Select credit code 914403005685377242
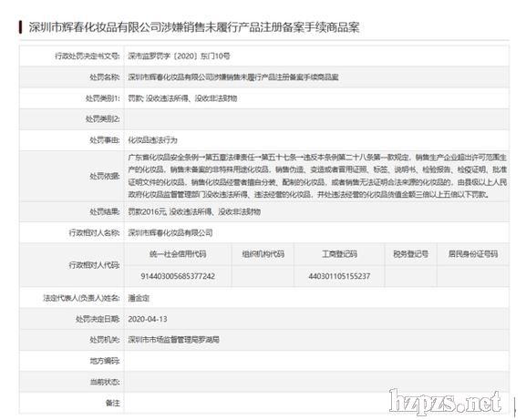 click(178, 276)
